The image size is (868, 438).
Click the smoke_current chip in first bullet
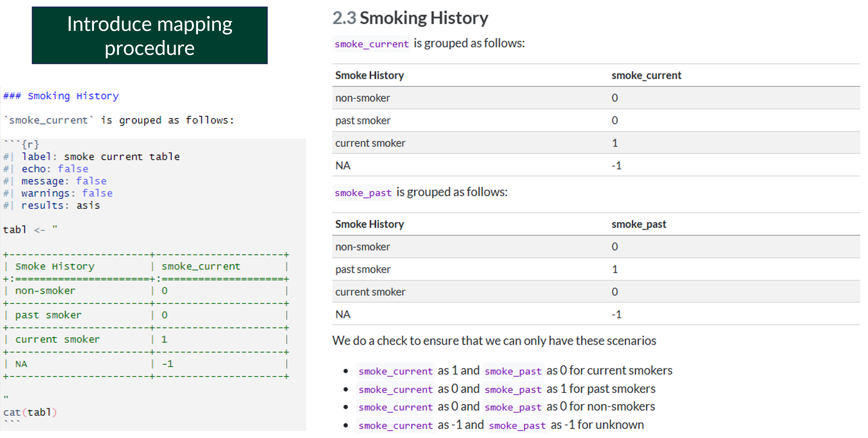pyautogui.click(x=395, y=371)
